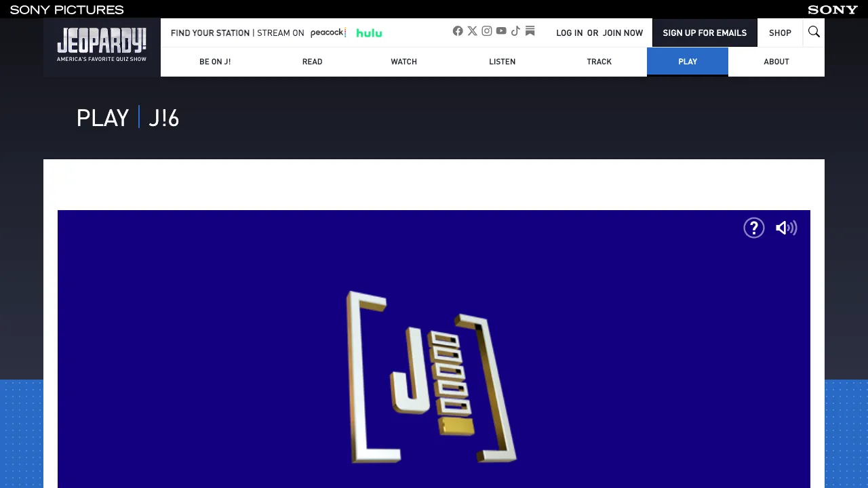Open the ABOUT menu
The width and height of the screenshot is (868, 488).
pos(776,62)
